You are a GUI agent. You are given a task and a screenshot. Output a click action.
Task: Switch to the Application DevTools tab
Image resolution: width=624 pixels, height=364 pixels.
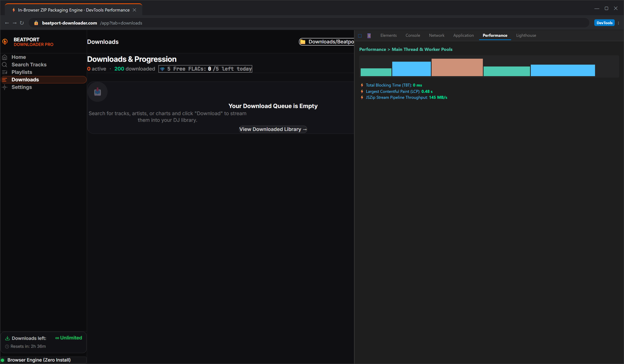(x=463, y=35)
